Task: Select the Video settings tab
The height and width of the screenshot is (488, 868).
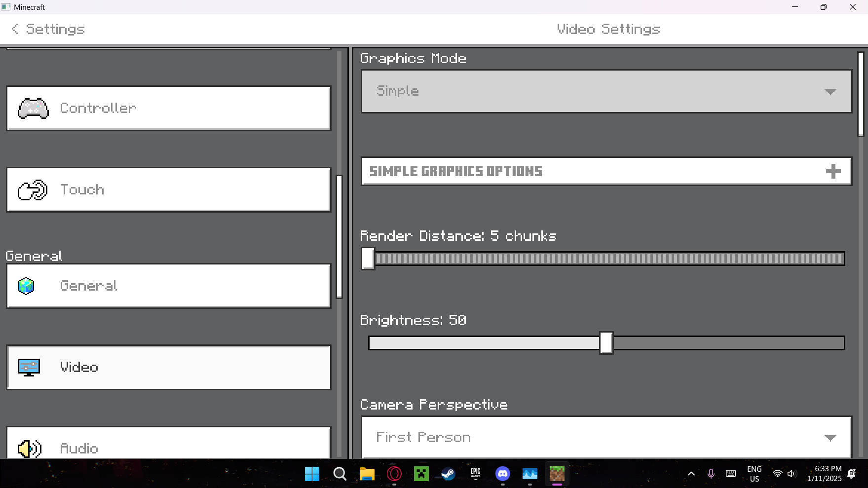Action: tap(169, 367)
